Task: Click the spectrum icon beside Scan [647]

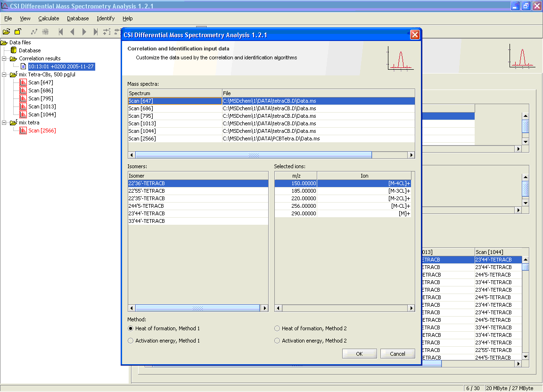Action: pyautogui.click(x=23, y=82)
